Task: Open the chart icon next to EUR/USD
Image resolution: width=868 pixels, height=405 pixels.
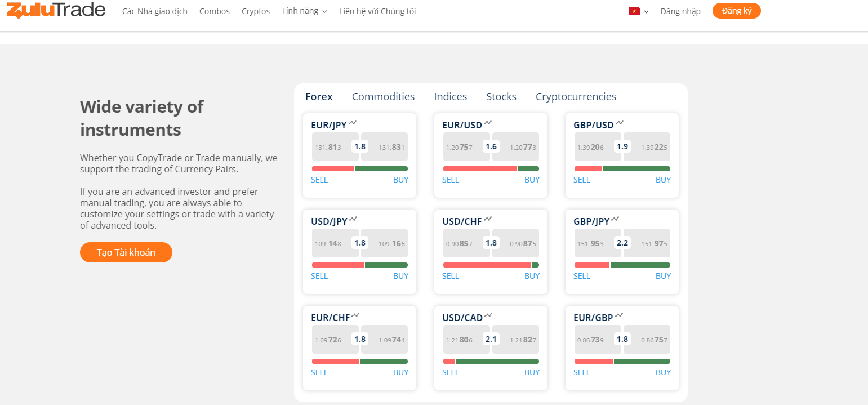Action: click(488, 122)
